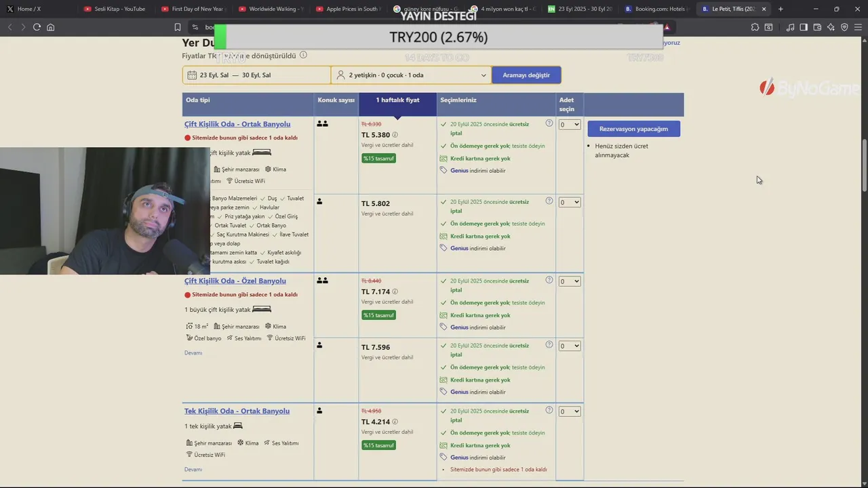Open browser main menu hamburger icon
Screen dimensions: 868x488
858,27
